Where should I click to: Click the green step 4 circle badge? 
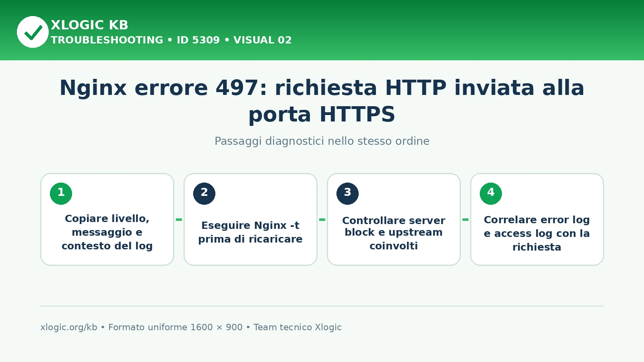point(491,193)
